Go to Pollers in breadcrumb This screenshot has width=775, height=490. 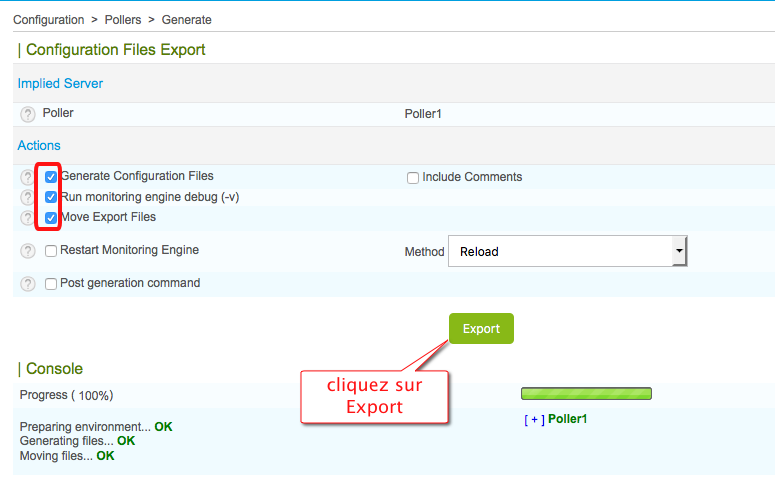[122, 20]
